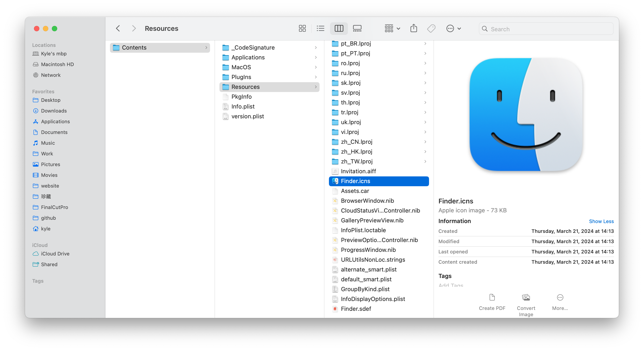The height and width of the screenshot is (351, 644).
Task: Expand the zh_CN.lproj folder chevron
Action: pyautogui.click(x=425, y=142)
